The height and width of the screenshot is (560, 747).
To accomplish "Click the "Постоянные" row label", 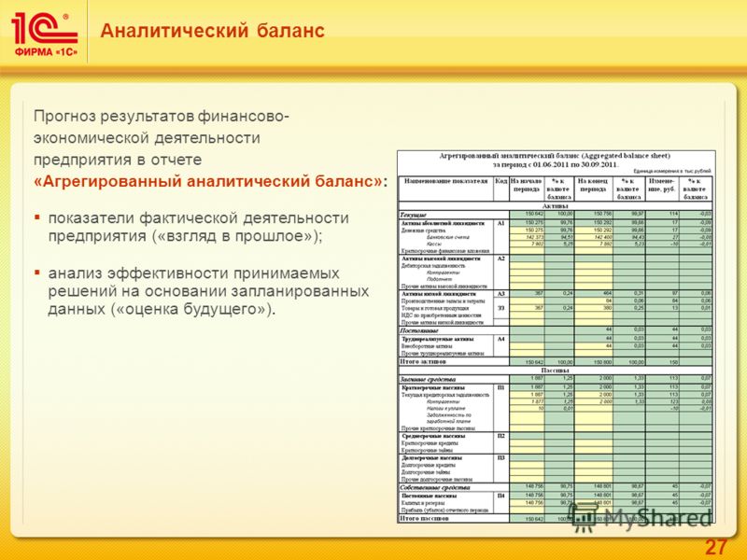I will [418, 330].
